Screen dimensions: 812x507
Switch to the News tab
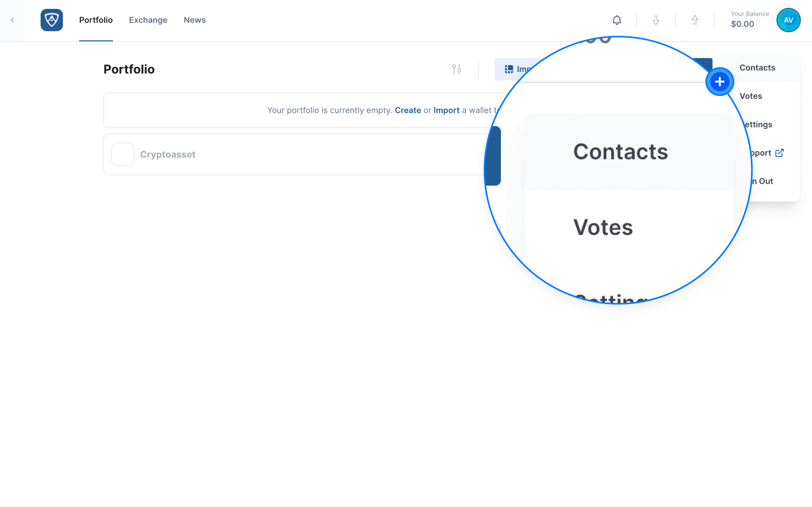pos(195,20)
